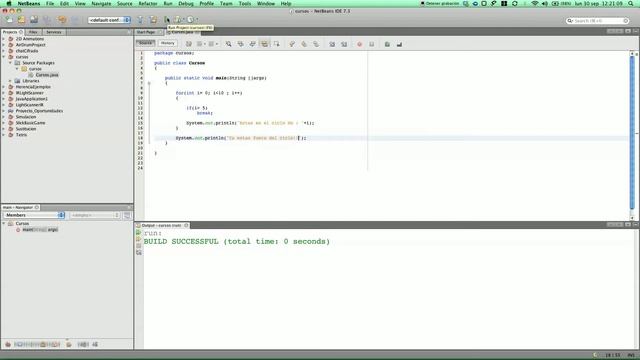This screenshot has width=640, height=360.
Task: Toggle Rectangular Selection in editor toolbar
Action: click(276, 44)
